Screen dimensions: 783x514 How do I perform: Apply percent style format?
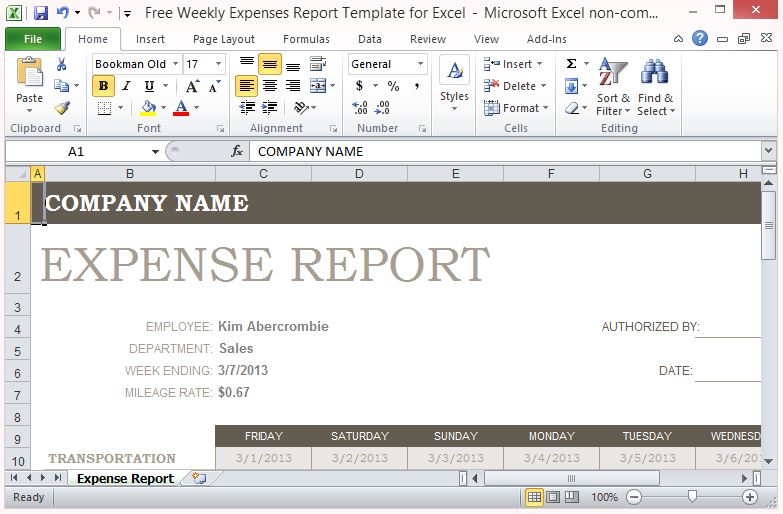click(393, 86)
